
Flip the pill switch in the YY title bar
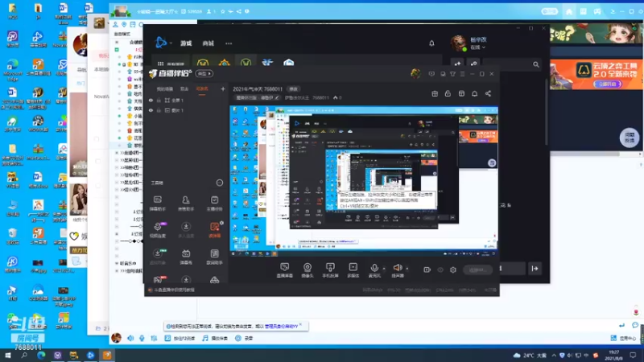coord(550,11)
